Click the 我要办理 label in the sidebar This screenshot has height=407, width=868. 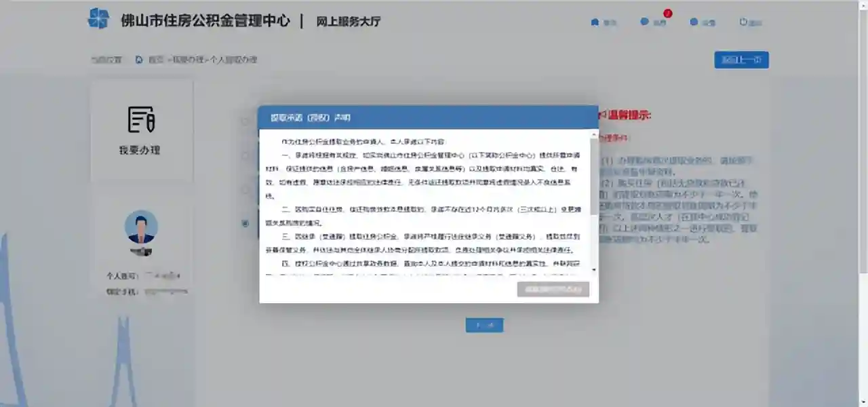point(140,151)
